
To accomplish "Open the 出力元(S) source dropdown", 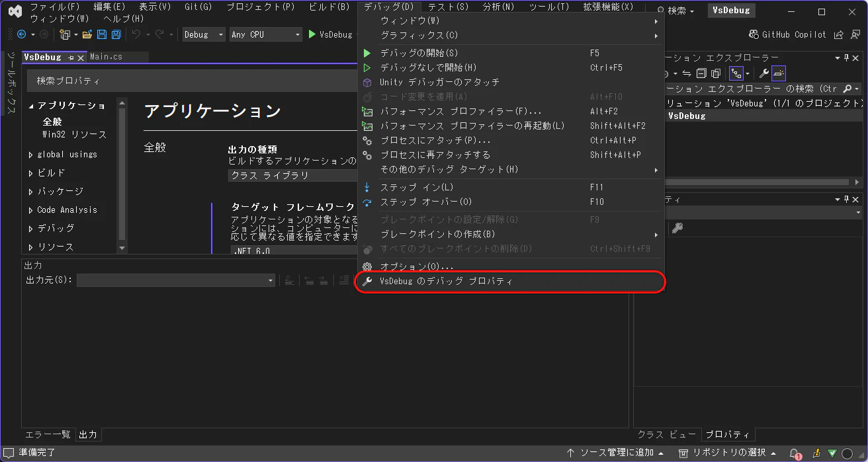I will pyautogui.click(x=175, y=280).
